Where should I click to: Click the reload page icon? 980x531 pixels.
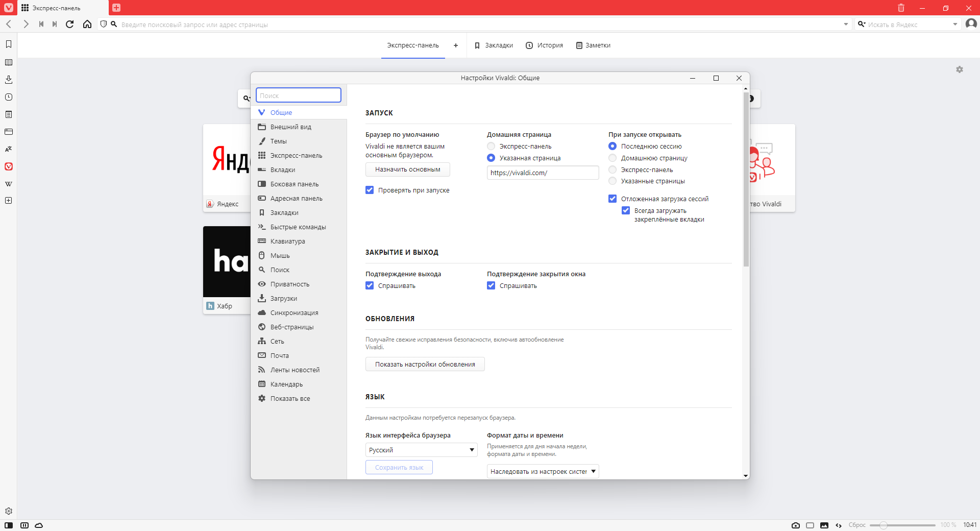point(70,24)
